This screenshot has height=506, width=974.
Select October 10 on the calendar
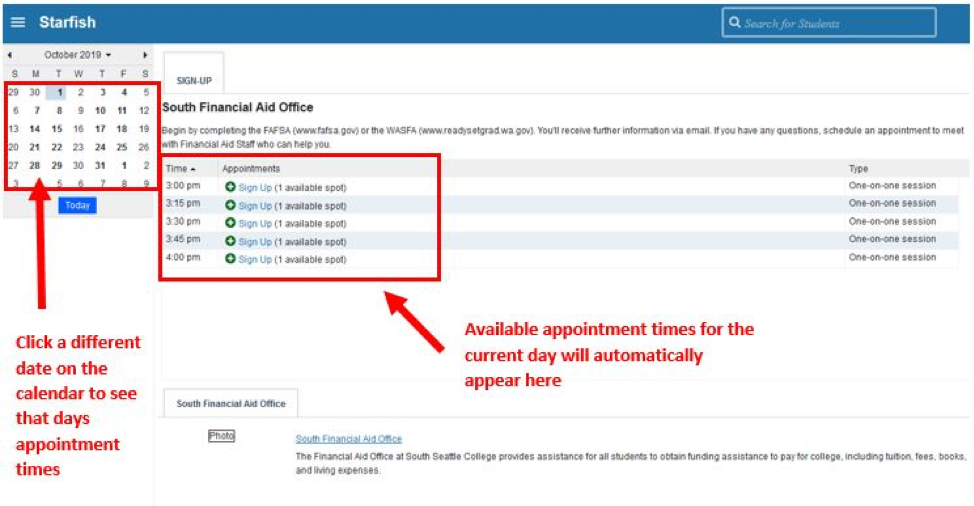[101, 111]
